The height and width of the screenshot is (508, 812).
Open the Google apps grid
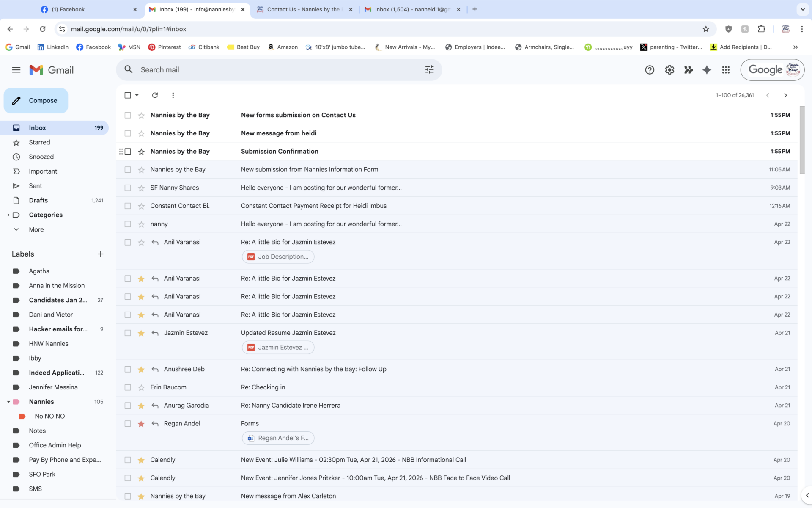click(x=726, y=70)
